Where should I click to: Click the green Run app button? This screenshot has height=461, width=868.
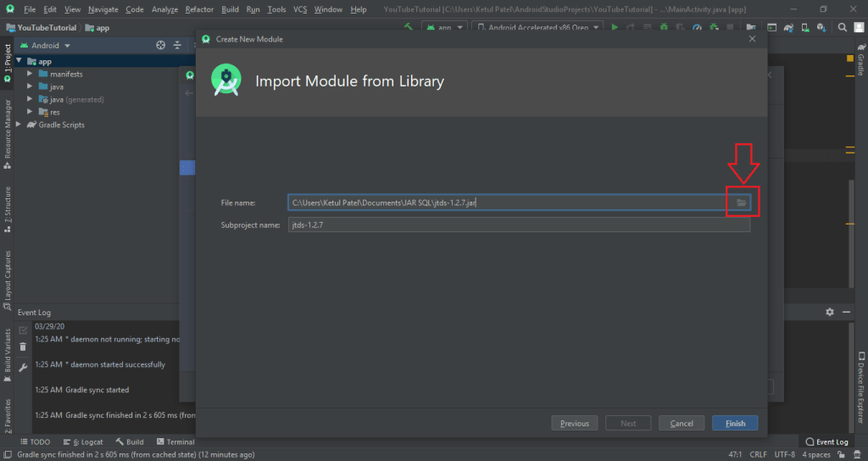click(615, 27)
